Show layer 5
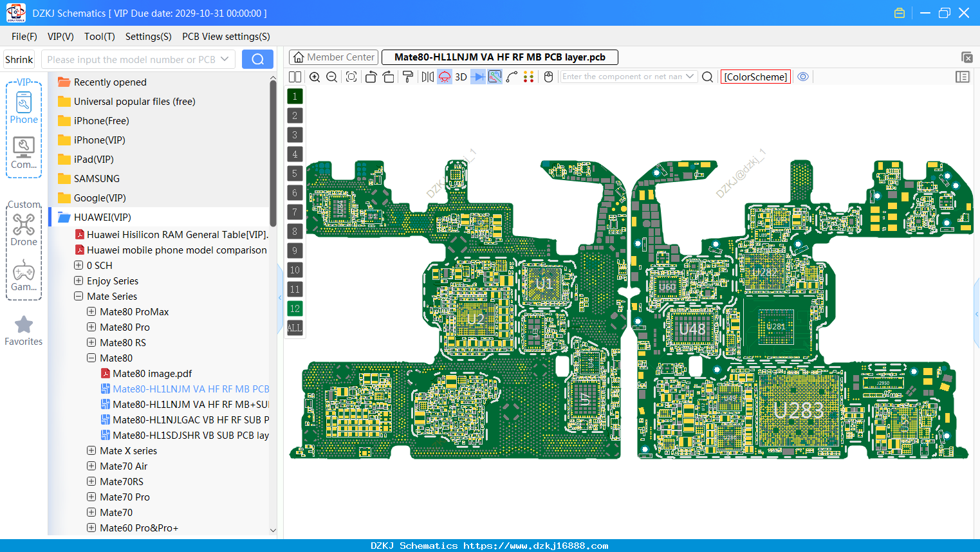The image size is (980, 552). click(295, 174)
